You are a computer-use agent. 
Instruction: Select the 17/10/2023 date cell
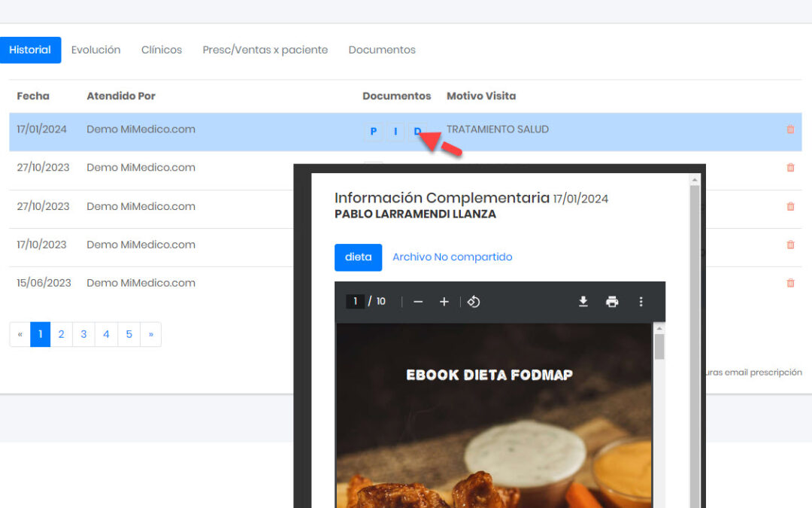click(x=41, y=245)
